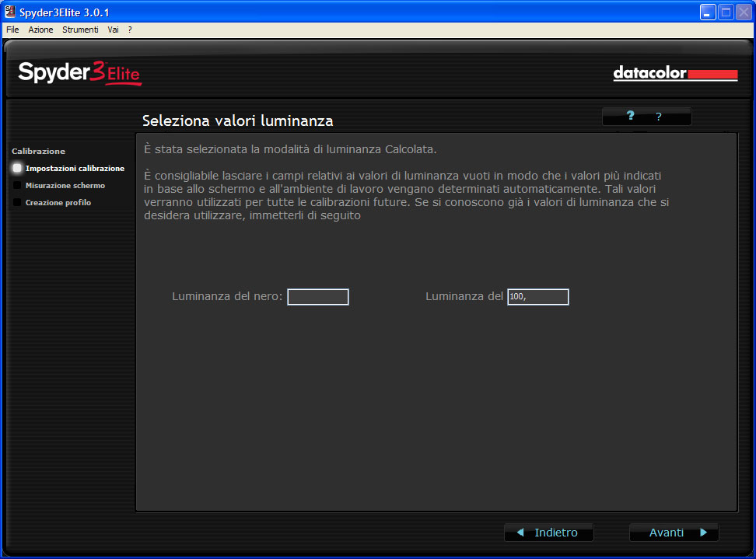This screenshot has height=559, width=756.
Task: Select the Misurazione schermo step label
Action: pyautogui.click(x=65, y=186)
